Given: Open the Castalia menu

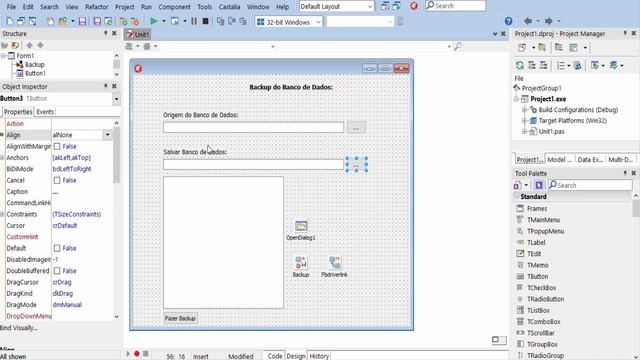Looking at the screenshot, I should click(x=229, y=7).
